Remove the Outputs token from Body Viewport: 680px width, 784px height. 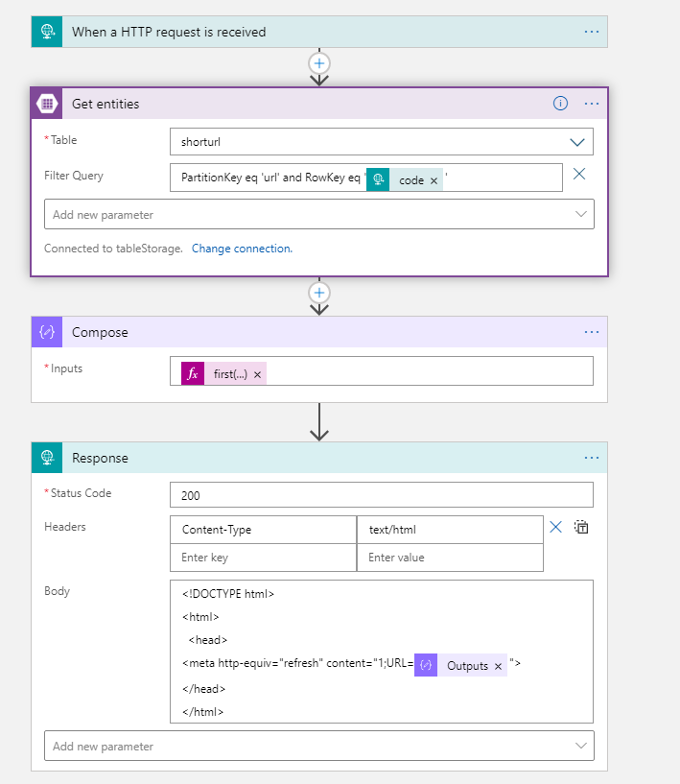click(498, 667)
